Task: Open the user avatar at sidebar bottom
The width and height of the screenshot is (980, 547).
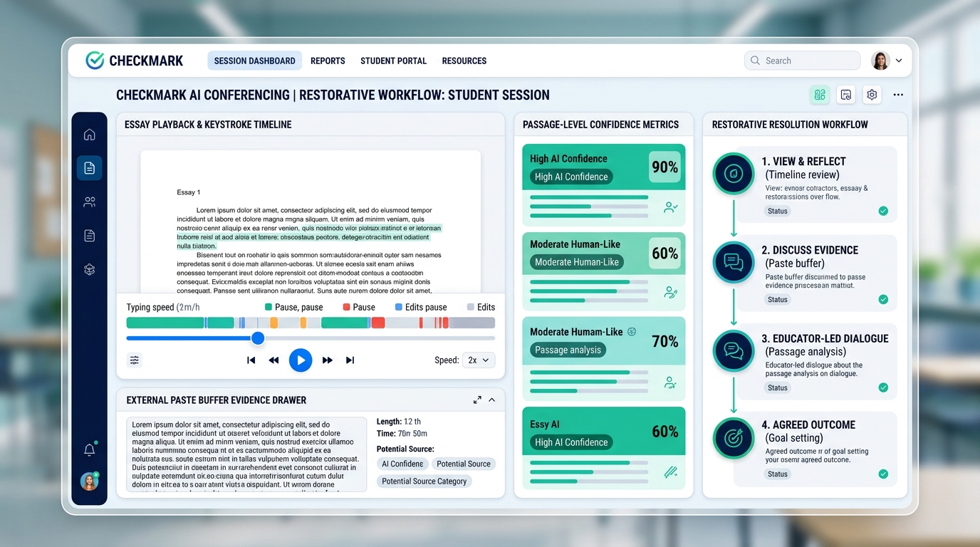Action: pos(89,481)
